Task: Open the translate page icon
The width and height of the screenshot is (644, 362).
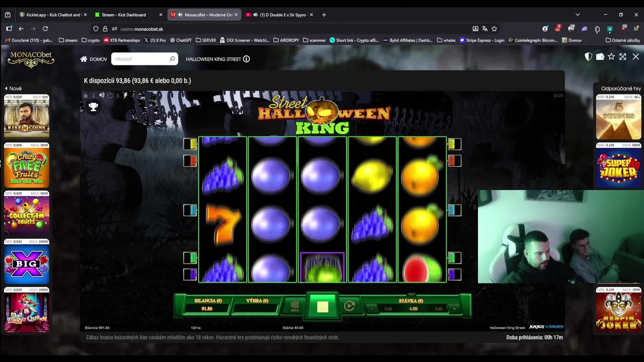Action: pos(485,29)
